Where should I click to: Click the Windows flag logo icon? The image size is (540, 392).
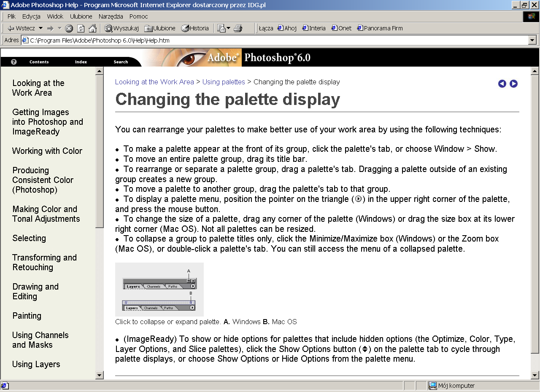click(x=531, y=17)
